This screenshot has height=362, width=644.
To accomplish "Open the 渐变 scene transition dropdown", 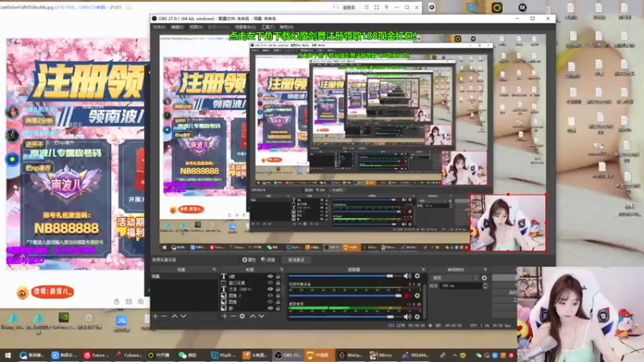I will click(x=455, y=278).
